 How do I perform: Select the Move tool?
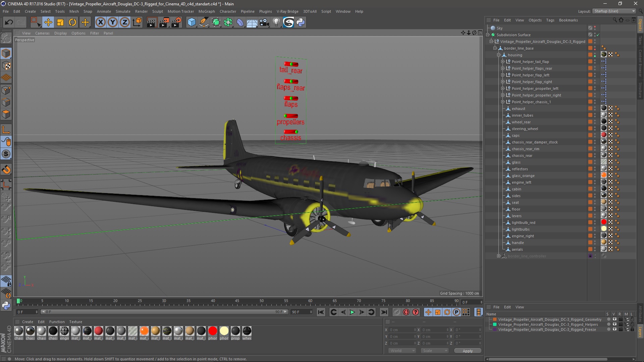click(48, 22)
